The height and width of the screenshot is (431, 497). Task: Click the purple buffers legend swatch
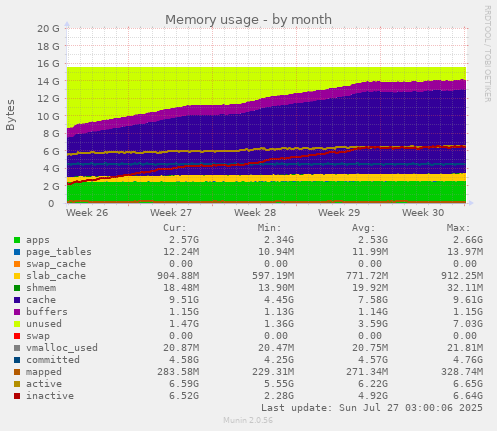click(17, 312)
